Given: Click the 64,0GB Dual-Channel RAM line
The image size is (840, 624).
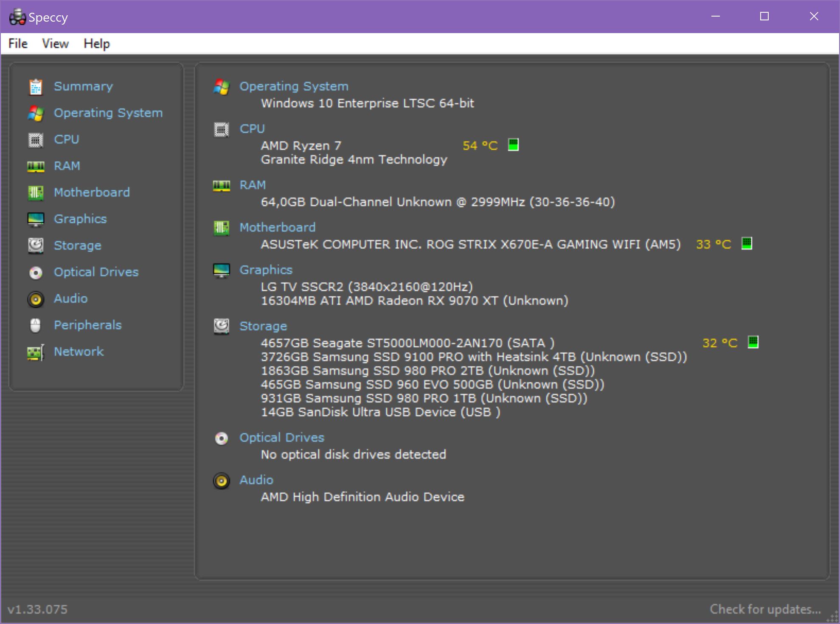Looking at the screenshot, I should point(438,202).
